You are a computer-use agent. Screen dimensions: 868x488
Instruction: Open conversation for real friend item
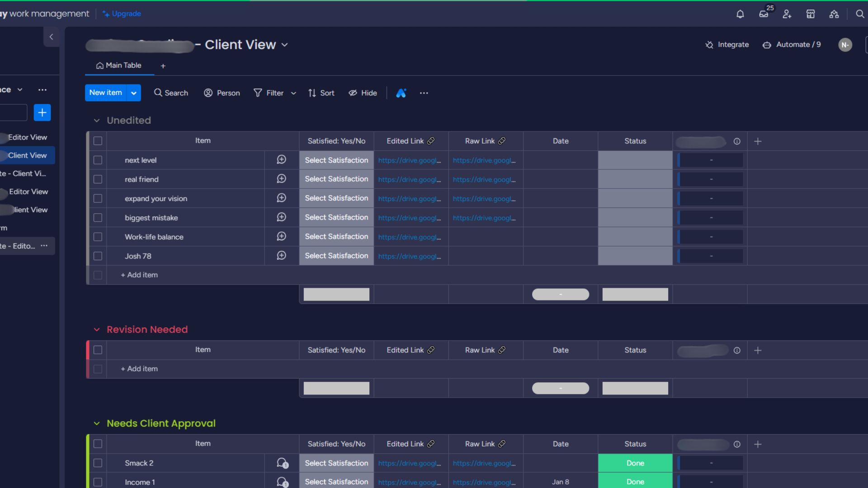[281, 179]
